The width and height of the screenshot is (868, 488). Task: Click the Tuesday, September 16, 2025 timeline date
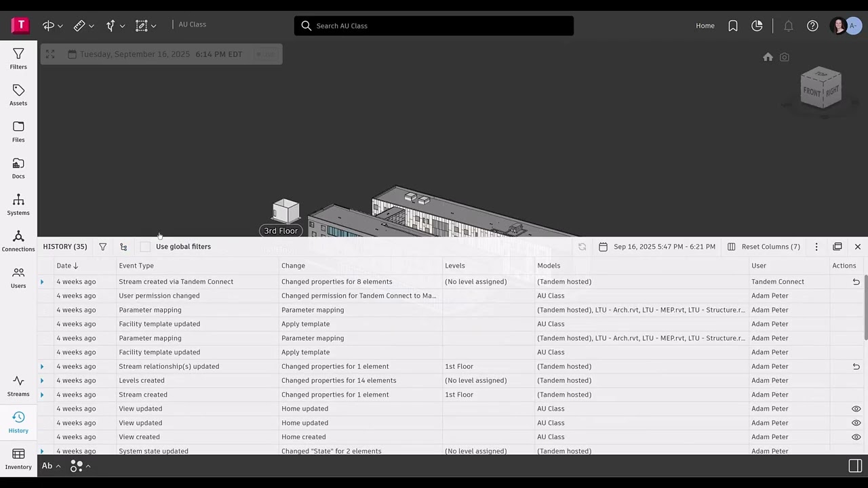tap(135, 54)
